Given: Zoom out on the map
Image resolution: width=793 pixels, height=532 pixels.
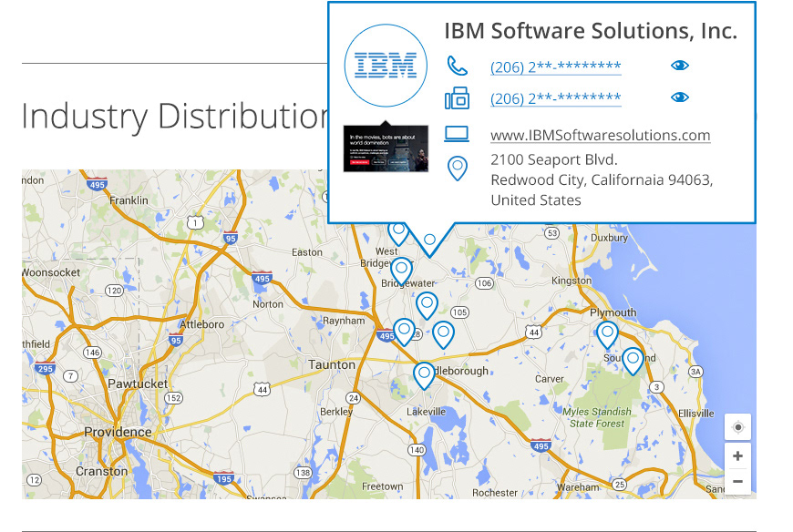Looking at the screenshot, I should point(737,481).
